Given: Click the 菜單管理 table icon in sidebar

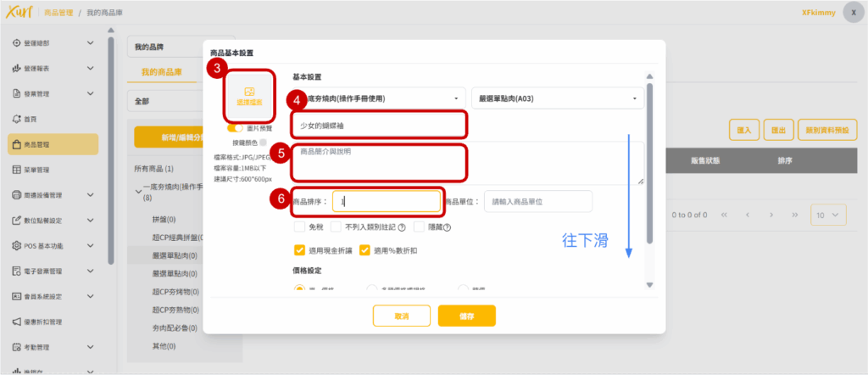Looking at the screenshot, I should point(17,170).
